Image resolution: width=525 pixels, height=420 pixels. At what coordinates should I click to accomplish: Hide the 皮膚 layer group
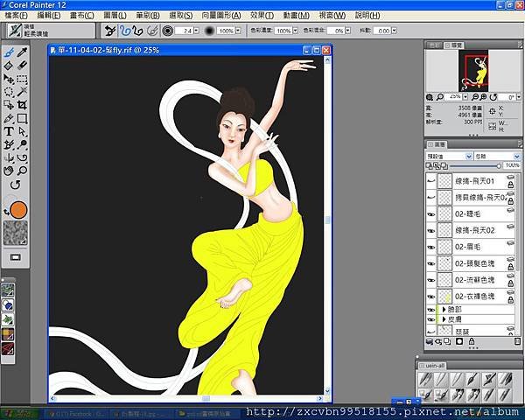[431, 320]
